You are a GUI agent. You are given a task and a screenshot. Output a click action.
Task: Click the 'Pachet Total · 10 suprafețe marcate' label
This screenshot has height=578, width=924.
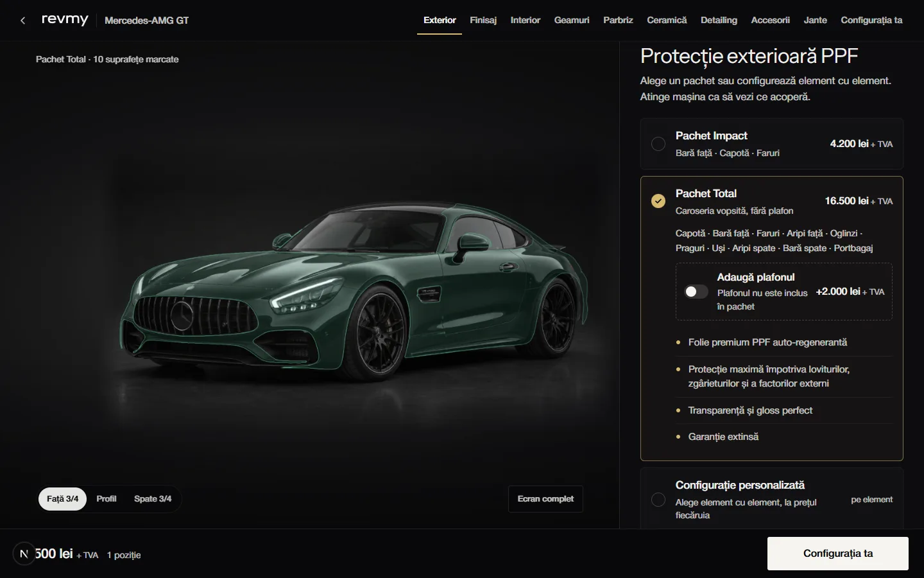107,59
